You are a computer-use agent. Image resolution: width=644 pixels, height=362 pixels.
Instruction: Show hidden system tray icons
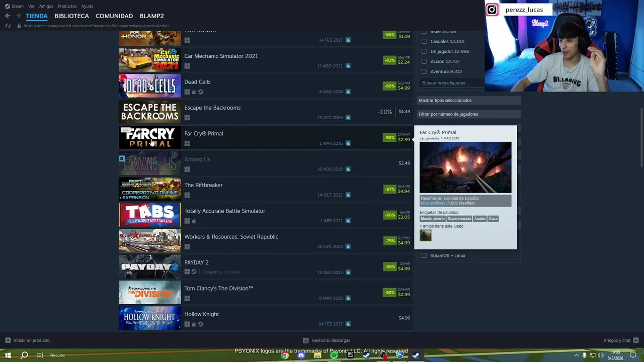[576, 355]
